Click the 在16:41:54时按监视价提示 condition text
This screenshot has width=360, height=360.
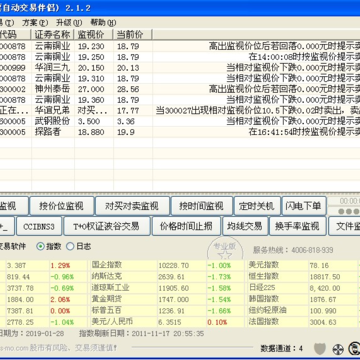(x=304, y=132)
